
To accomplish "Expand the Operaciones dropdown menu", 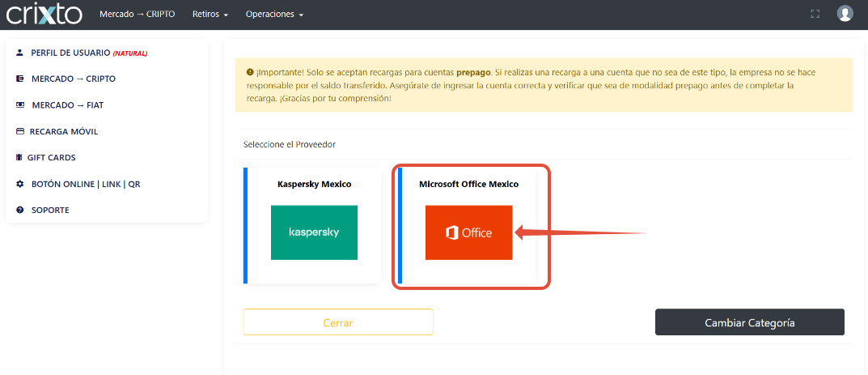I will pos(274,15).
